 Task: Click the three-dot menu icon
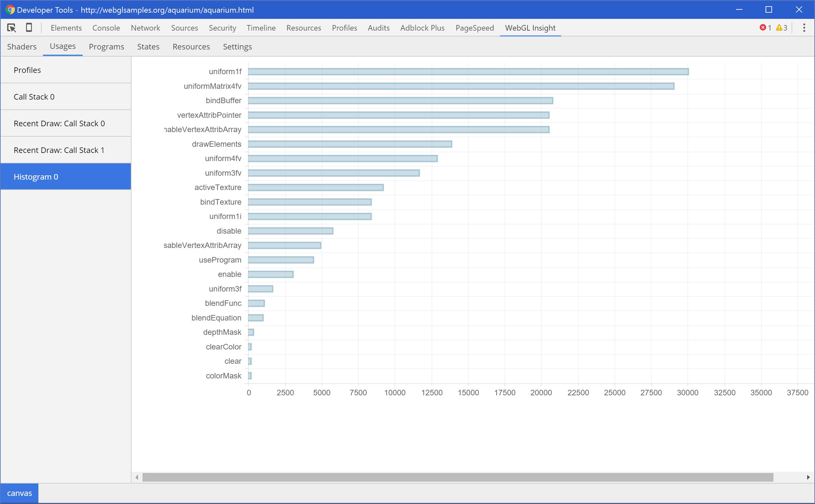pyautogui.click(x=805, y=27)
